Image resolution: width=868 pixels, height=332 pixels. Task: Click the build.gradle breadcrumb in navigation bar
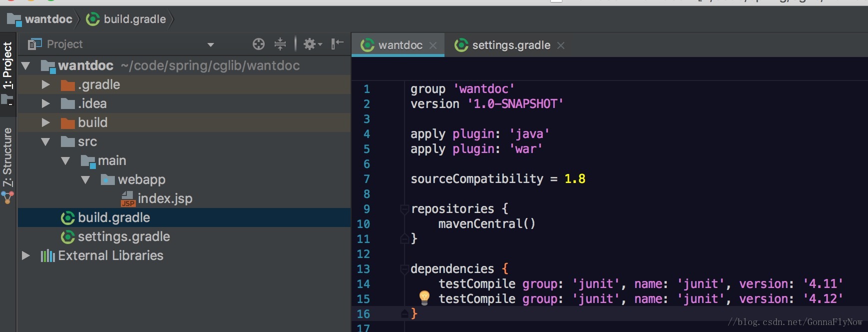(x=126, y=19)
